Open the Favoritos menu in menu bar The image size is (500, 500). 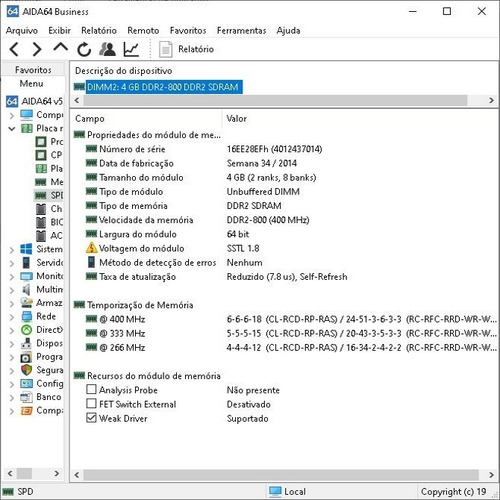[x=188, y=31]
